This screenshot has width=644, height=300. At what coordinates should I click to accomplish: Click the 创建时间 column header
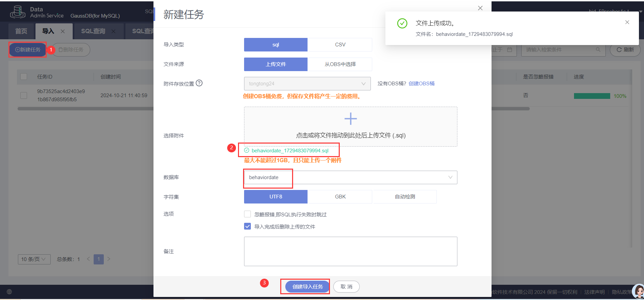tap(111, 77)
